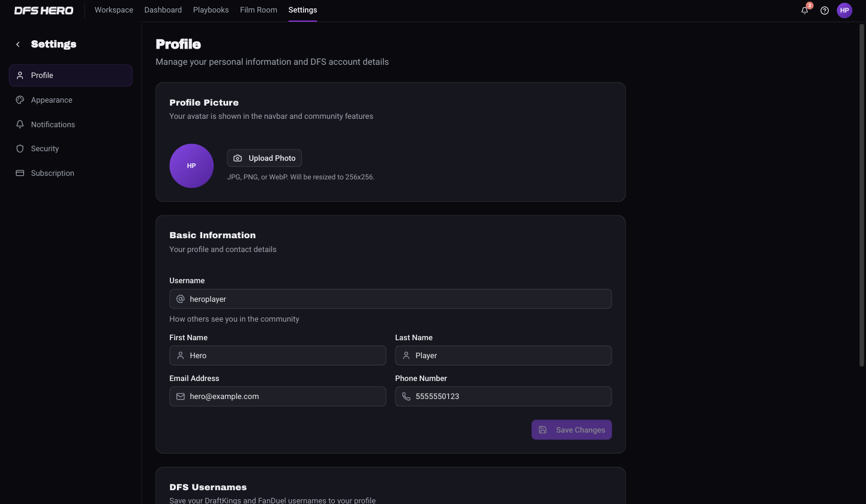This screenshot has height=504, width=866.
Task: Click 'How others see you in the community' text
Action: pos(234,319)
